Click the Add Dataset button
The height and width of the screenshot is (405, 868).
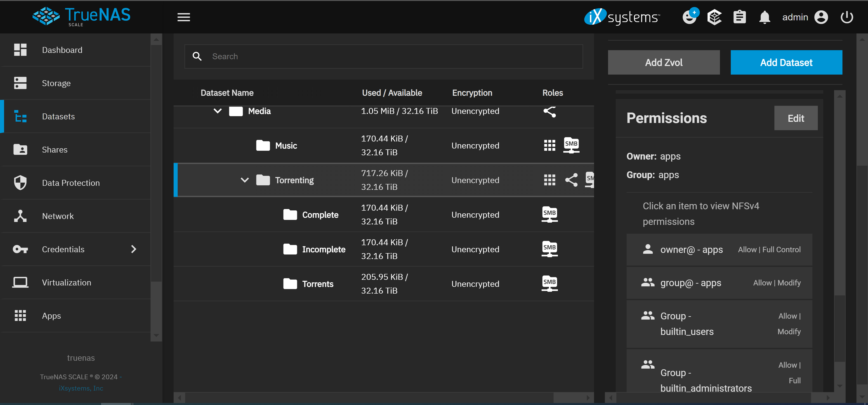point(786,62)
